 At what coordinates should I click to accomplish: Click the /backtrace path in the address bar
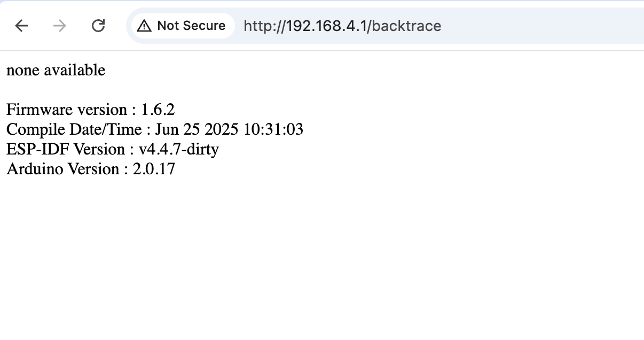(405, 26)
